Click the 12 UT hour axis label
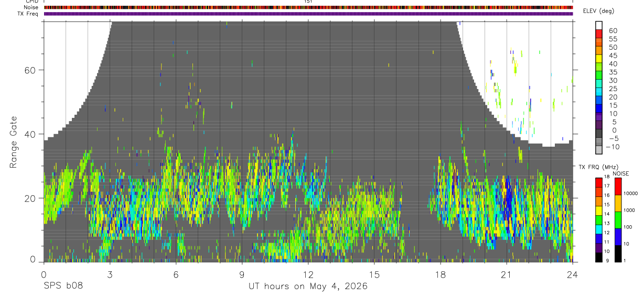Viewport: 644px width, 297px height. coord(308,274)
